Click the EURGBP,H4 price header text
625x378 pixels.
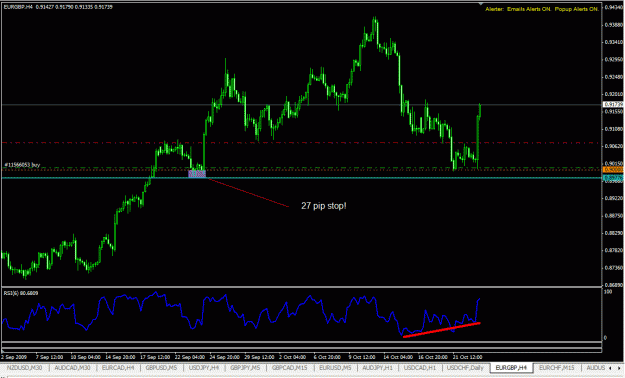[x=58, y=7]
